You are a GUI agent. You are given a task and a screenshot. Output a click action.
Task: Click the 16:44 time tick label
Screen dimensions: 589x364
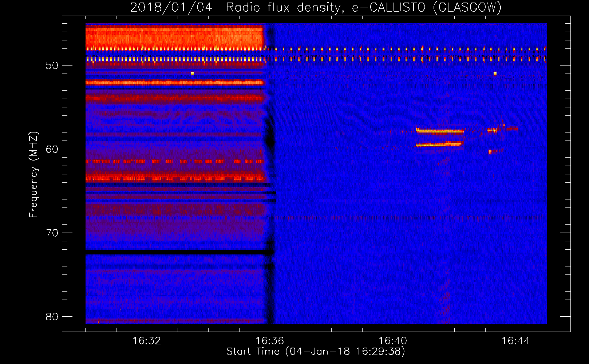coord(516,341)
